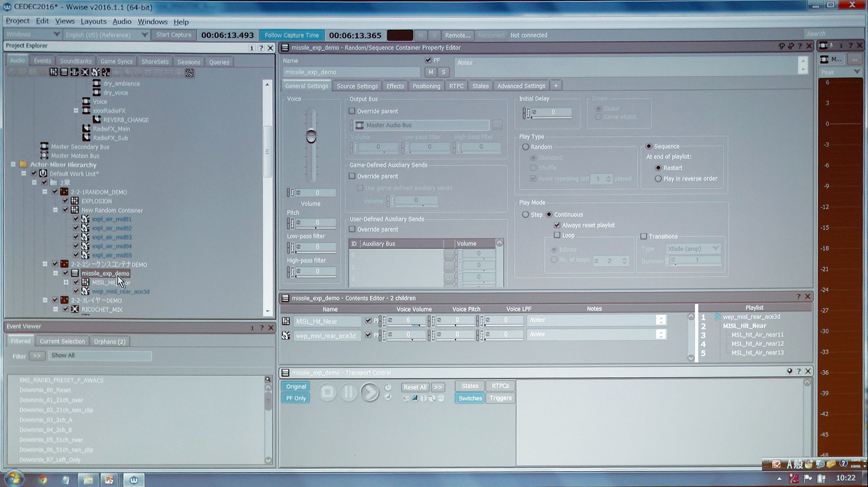Click the Stop button in Transport Control
Image resolution: width=868 pixels, height=487 pixels.
pos(327,392)
